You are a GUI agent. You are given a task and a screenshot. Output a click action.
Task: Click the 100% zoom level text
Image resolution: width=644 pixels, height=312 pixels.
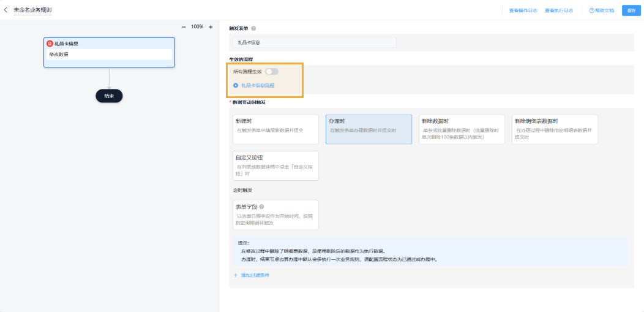(x=197, y=27)
